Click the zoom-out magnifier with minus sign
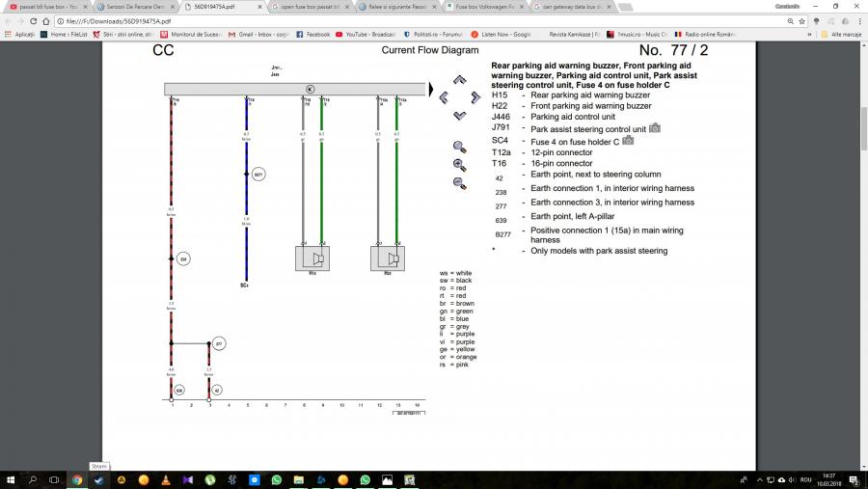Screen dimensions: 868x489 pyautogui.click(x=459, y=183)
